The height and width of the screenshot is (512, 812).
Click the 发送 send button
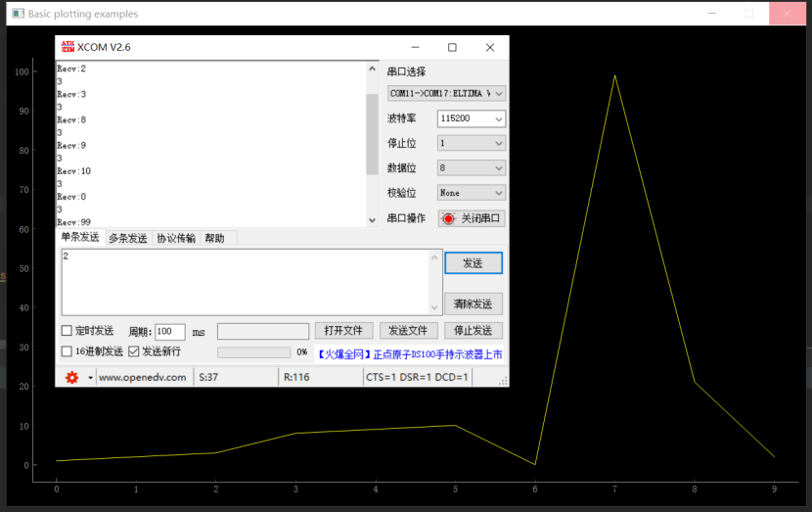[x=473, y=263]
